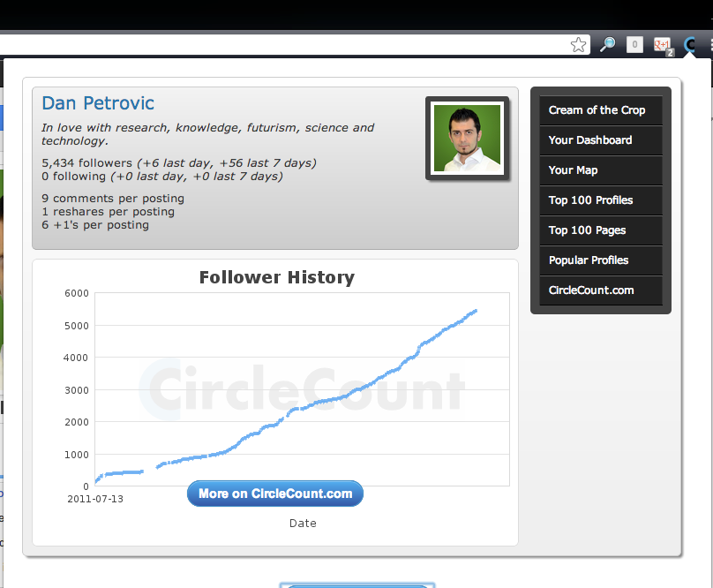
Task: Open Your Dashboard menu item
Action: (601, 140)
